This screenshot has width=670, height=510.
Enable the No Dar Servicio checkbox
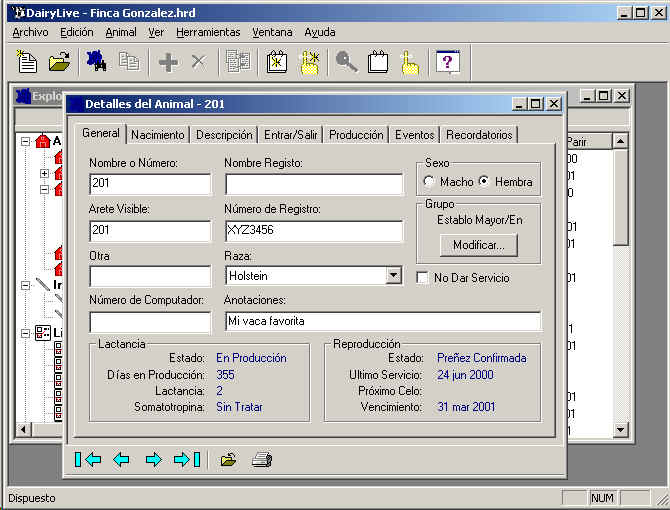[423, 278]
